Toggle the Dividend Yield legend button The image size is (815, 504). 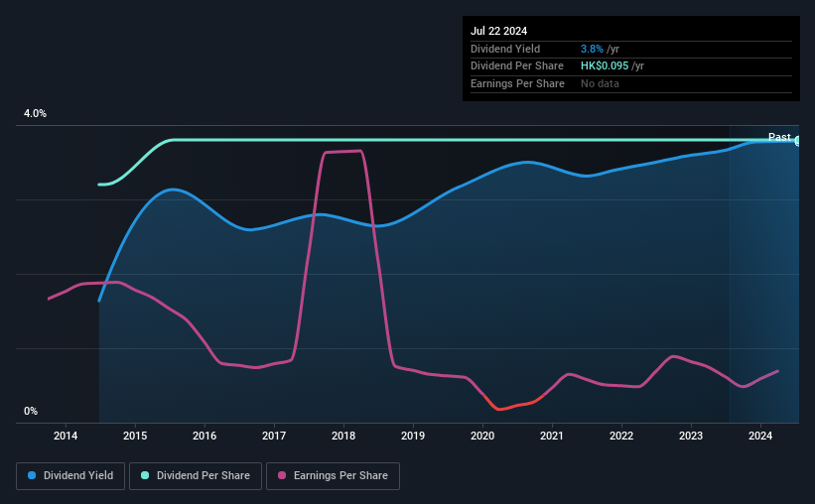(70, 476)
